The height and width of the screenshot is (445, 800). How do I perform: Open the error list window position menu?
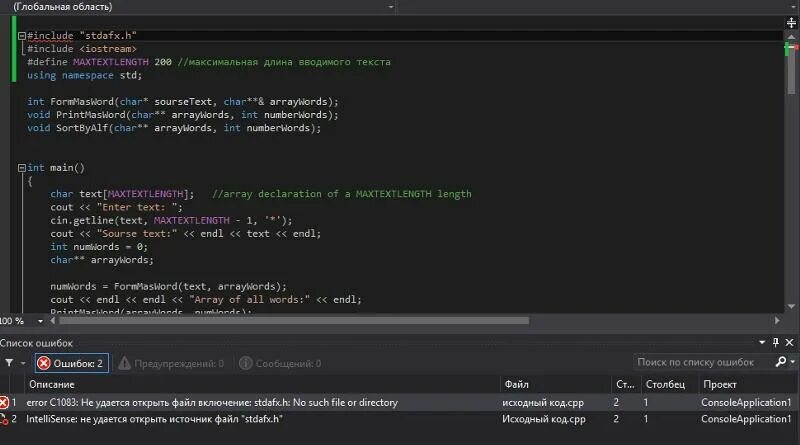762,342
